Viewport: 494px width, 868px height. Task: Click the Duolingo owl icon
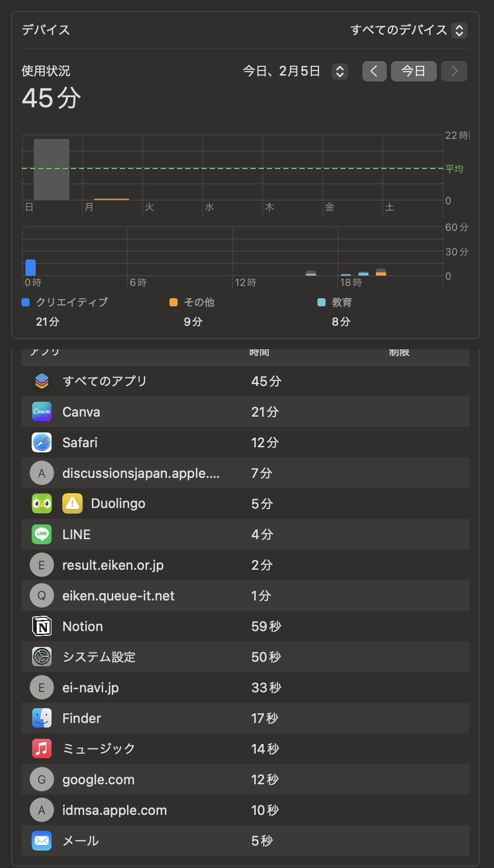click(x=42, y=503)
